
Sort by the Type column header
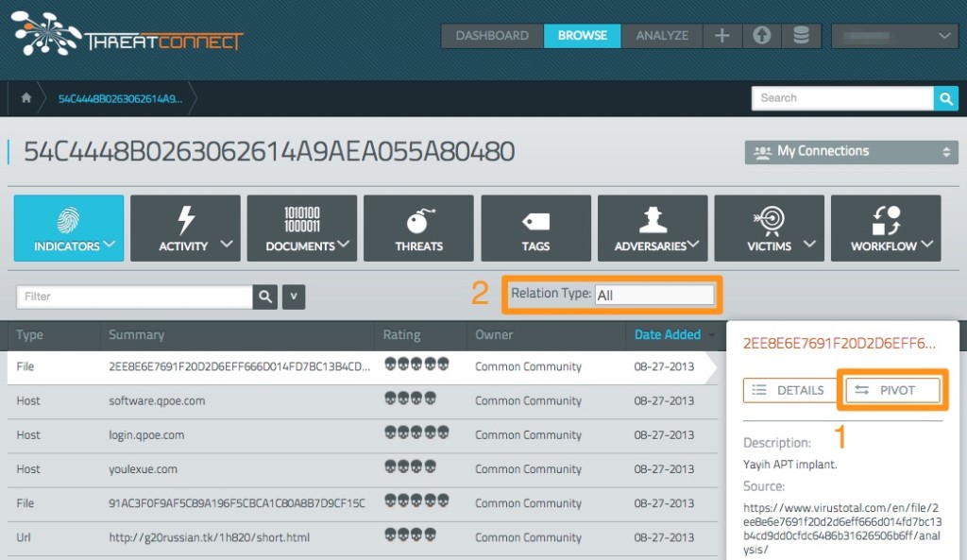point(29,335)
